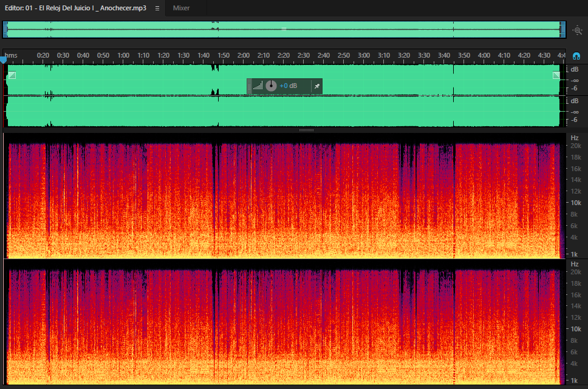Toggle the blue headphone preview icon
588x389 pixels.
point(576,56)
